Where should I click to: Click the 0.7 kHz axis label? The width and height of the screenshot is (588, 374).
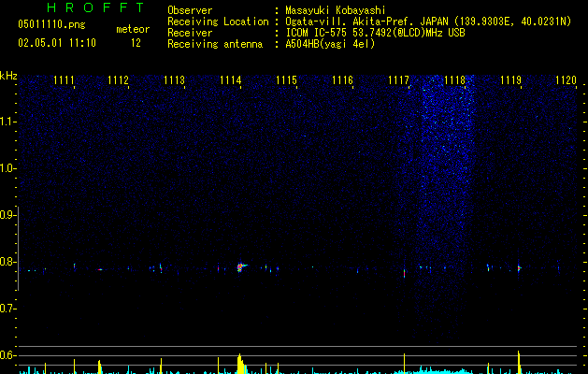tap(7, 309)
